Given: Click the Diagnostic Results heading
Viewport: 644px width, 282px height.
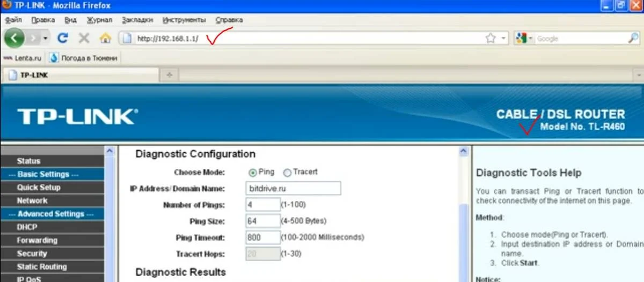Looking at the screenshot, I should coord(181,272).
